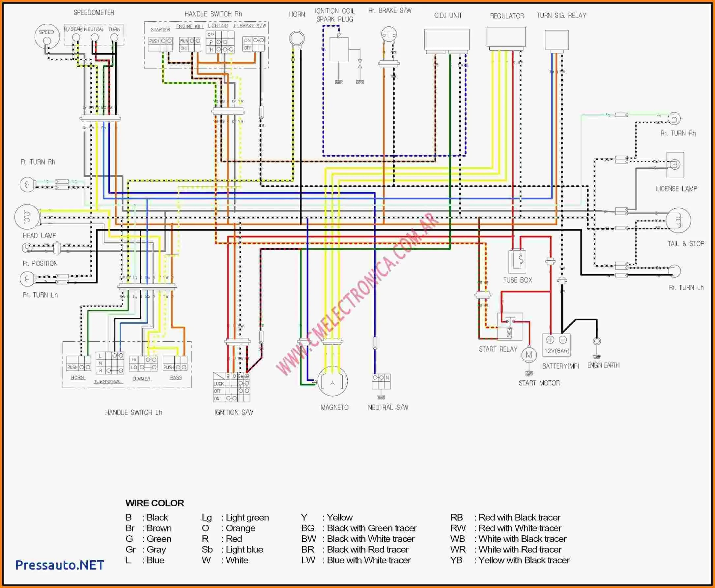Click legend entry 'Lg : Light green'
The height and width of the screenshot is (588, 715).
coord(235,517)
